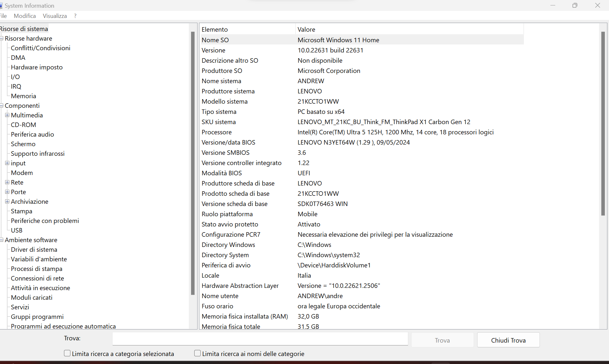Expand the input tree node
Image resolution: width=609 pixels, height=364 pixels.
(7, 163)
